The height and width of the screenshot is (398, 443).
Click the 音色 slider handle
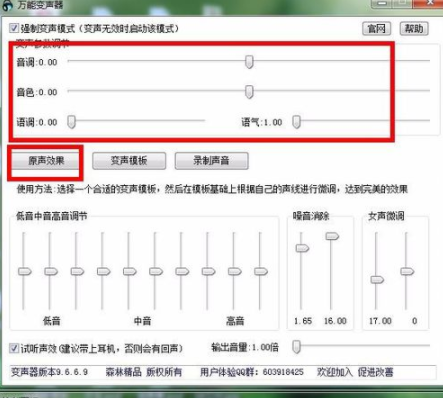pos(249,92)
